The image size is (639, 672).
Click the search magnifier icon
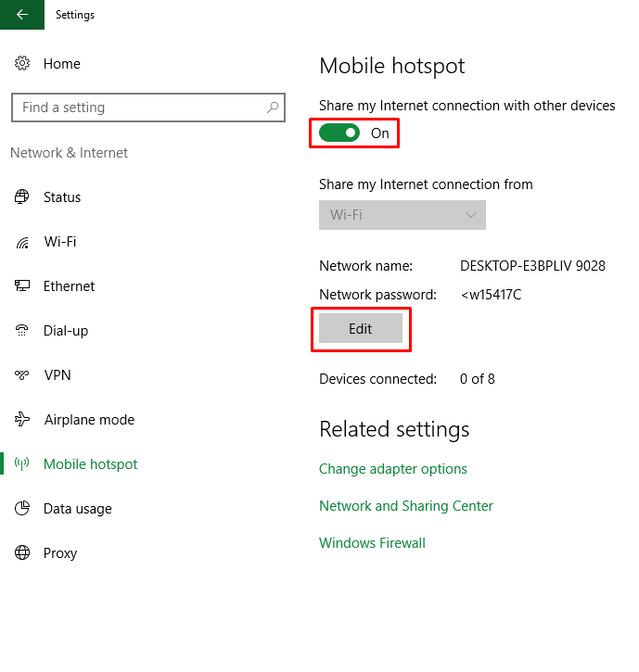click(x=273, y=108)
